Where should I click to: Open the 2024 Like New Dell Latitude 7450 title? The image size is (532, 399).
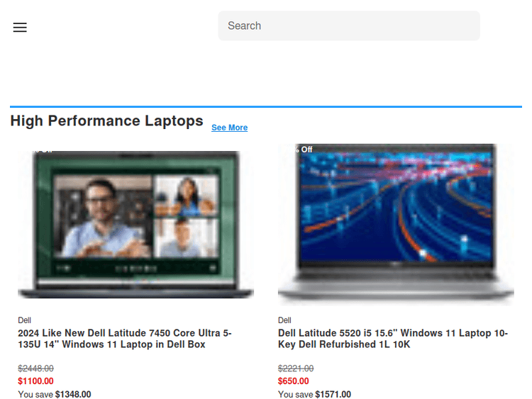point(125,339)
